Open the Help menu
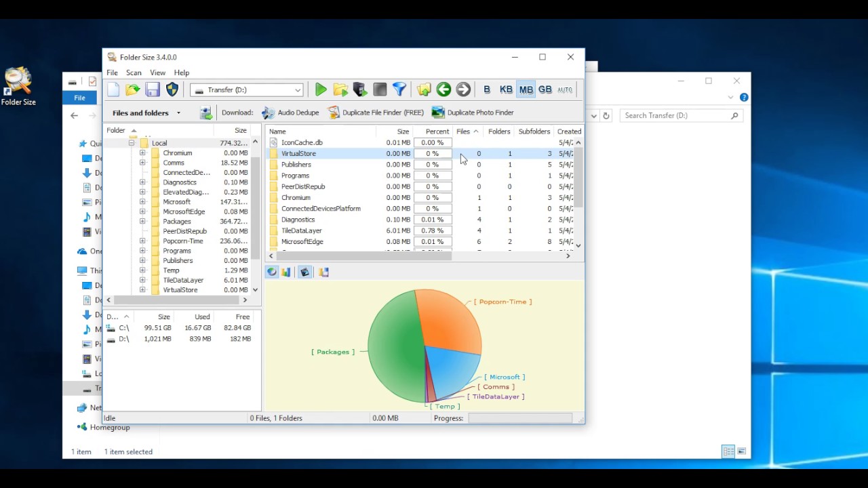Image resolution: width=868 pixels, height=488 pixels. [x=181, y=73]
